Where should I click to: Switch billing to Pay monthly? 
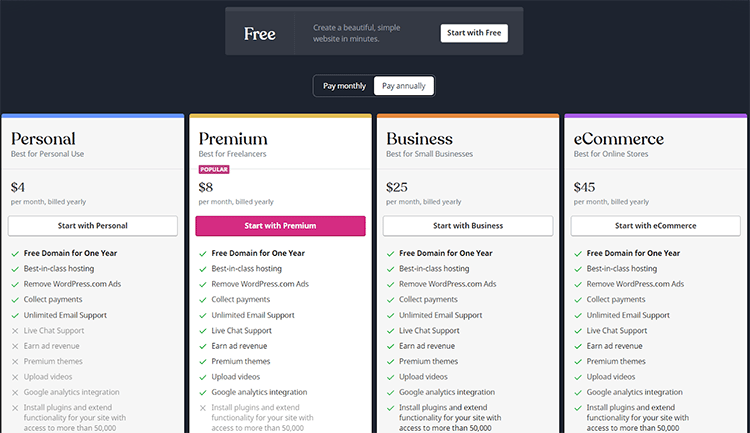[x=344, y=86]
